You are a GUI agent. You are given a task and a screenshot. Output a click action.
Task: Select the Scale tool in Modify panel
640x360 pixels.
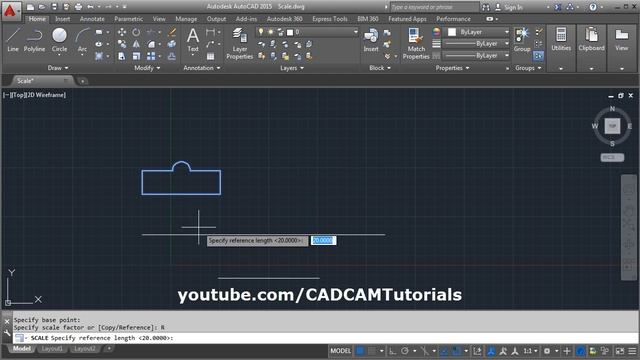coord(136,56)
